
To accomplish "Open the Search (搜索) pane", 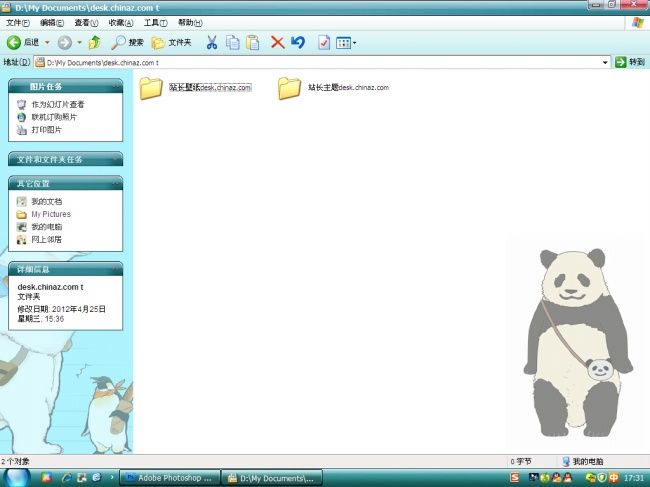I will [127, 42].
